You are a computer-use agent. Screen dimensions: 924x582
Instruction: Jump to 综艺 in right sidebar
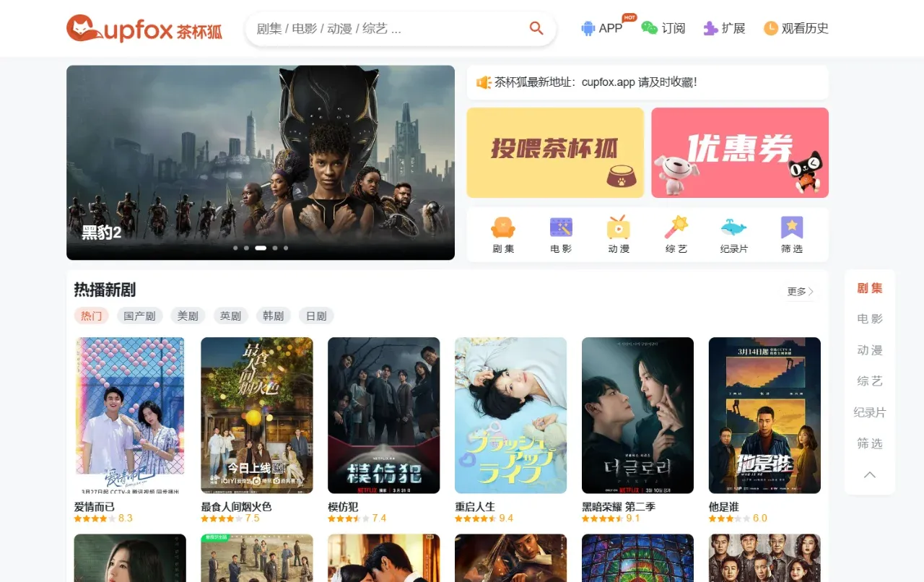point(870,381)
